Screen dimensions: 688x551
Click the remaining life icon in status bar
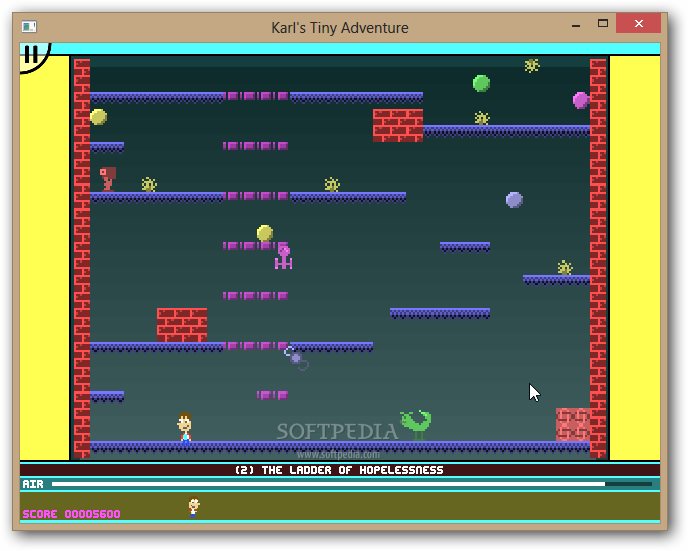pos(194,507)
